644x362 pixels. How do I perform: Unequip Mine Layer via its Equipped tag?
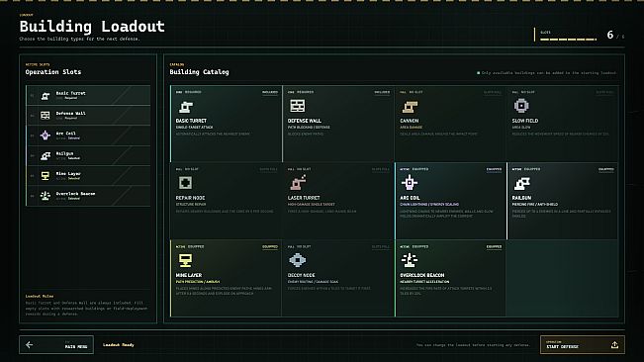(x=270, y=246)
